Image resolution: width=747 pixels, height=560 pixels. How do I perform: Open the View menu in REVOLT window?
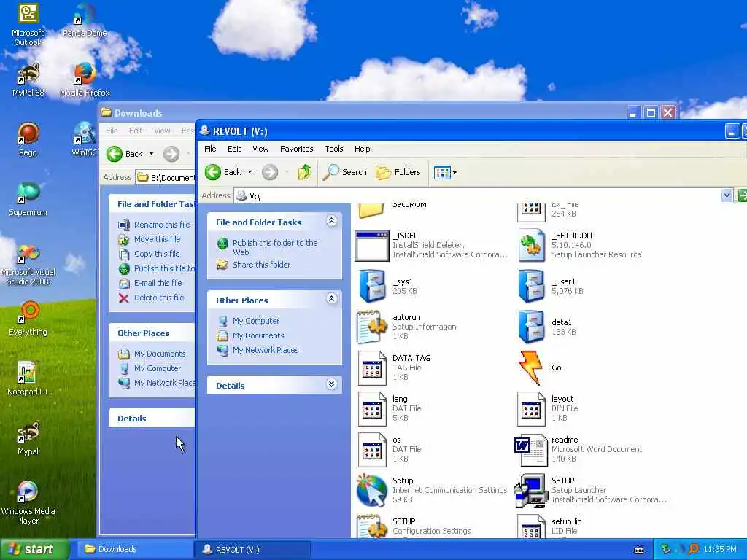click(260, 149)
